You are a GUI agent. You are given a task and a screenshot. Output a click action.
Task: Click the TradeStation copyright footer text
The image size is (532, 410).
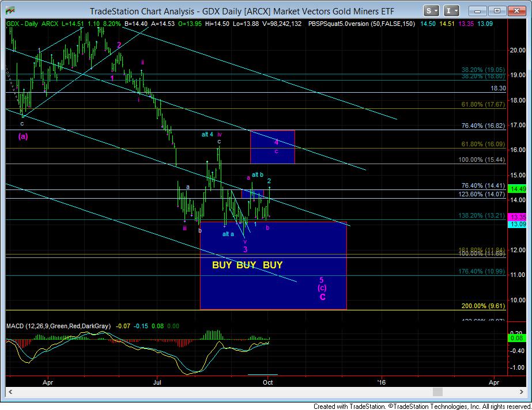(x=422, y=407)
